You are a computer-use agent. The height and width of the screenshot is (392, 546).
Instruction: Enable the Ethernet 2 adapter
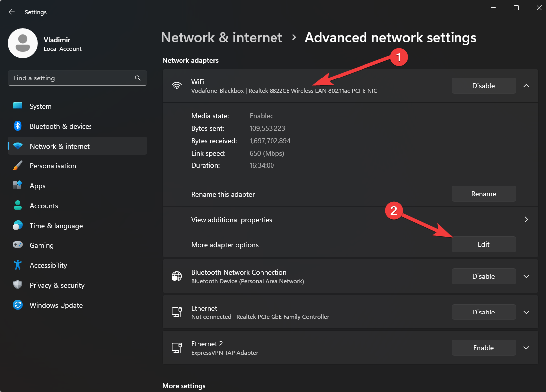pyautogui.click(x=483, y=348)
